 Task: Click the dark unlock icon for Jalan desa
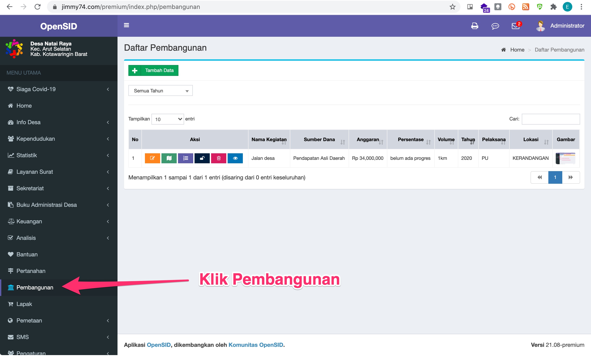click(202, 158)
